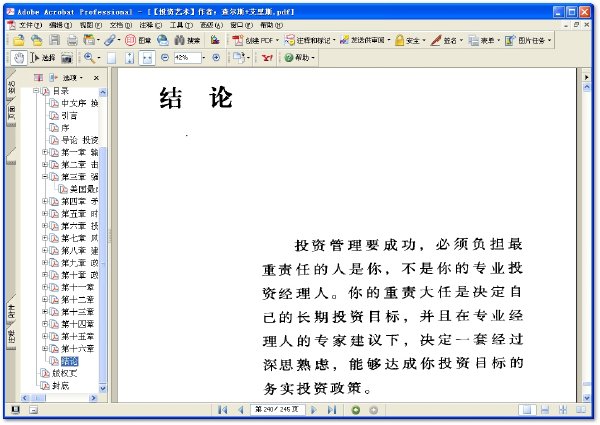Print the document with the printer icon
The height and width of the screenshot is (425, 600).
(x=72, y=40)
